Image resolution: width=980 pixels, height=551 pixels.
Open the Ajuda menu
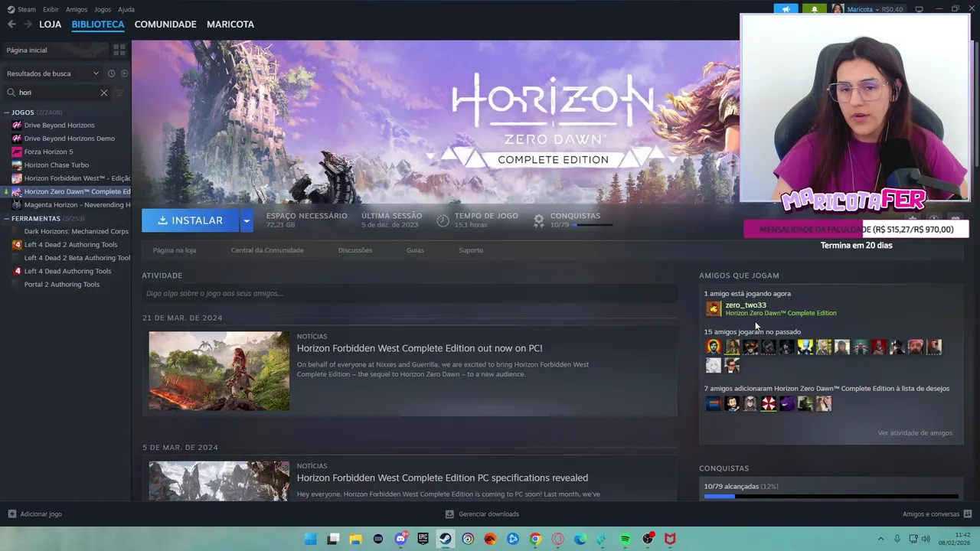[x=126, y=9]
